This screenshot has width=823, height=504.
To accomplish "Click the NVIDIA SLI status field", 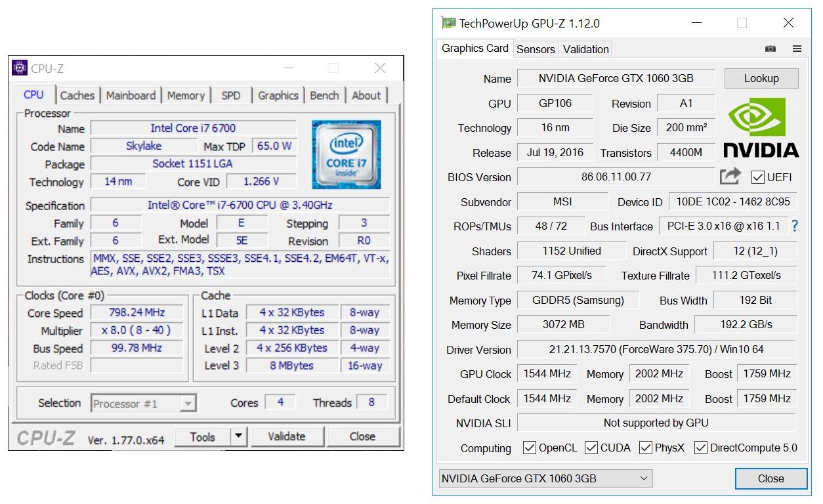I will tap(656, 423).
